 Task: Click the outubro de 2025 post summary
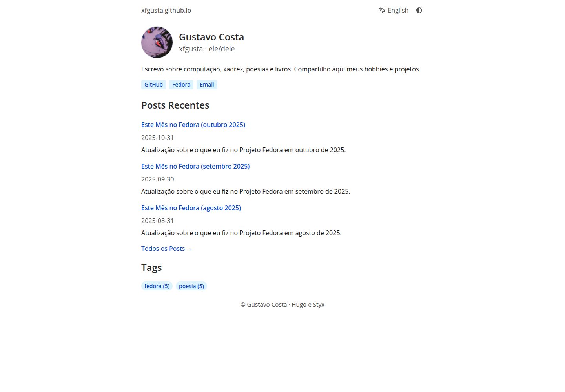click(x=243, y=150)
